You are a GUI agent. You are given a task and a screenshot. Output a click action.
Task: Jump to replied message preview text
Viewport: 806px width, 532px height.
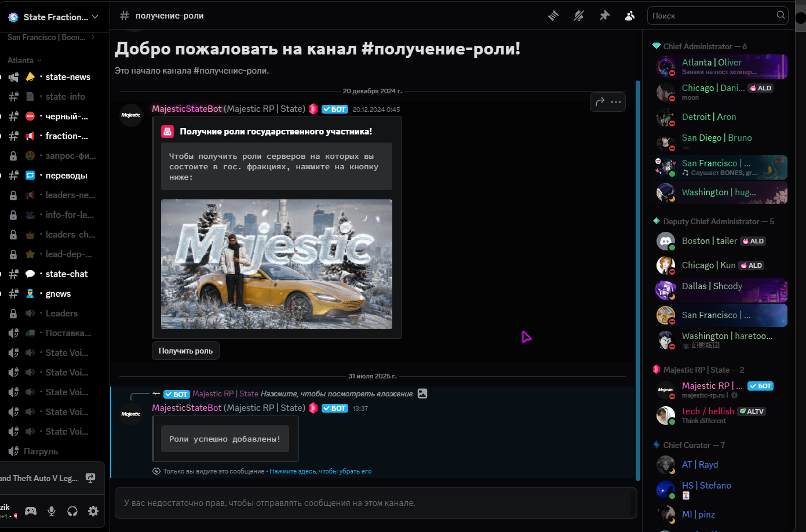coord(337,393)
